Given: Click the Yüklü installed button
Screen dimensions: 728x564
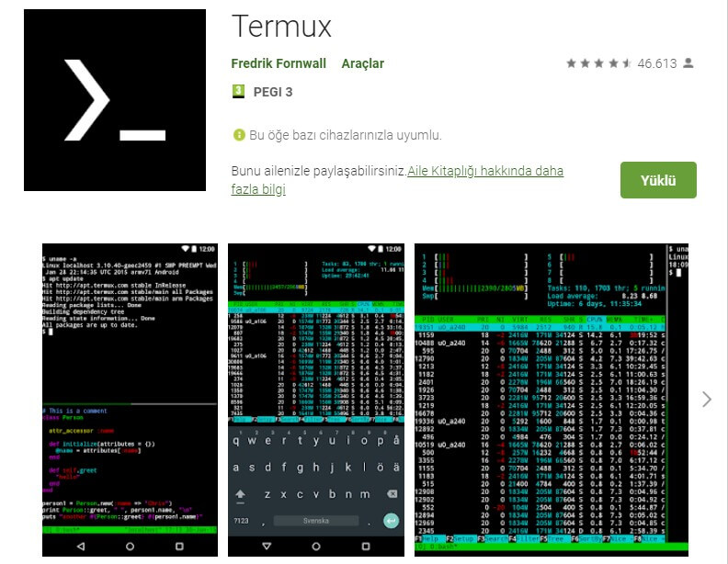Looking at the screenshot, I should click(658, 180).
